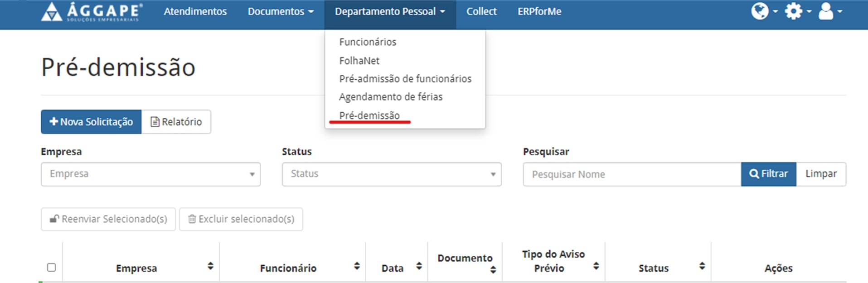Image resolution: width=868 pixels, height=283 pixels.
Task: Sort by Funcionário column arrows
Action: coord(357,266)
